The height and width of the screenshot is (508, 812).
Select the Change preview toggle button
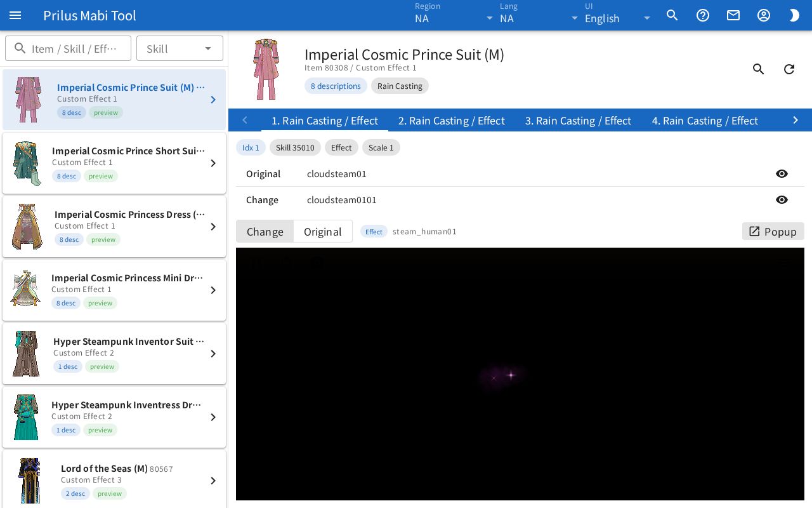tap(265, 231)
